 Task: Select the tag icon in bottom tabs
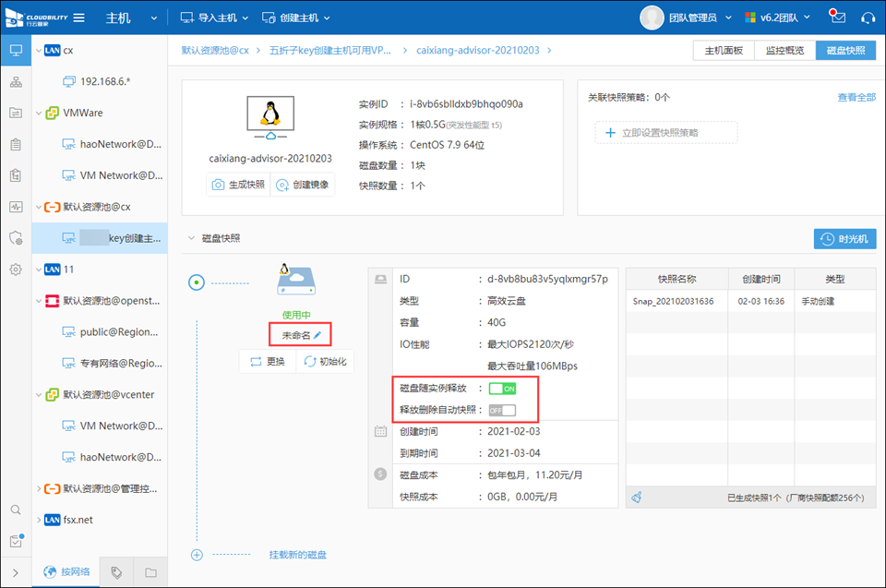click(x=116, y=572)
